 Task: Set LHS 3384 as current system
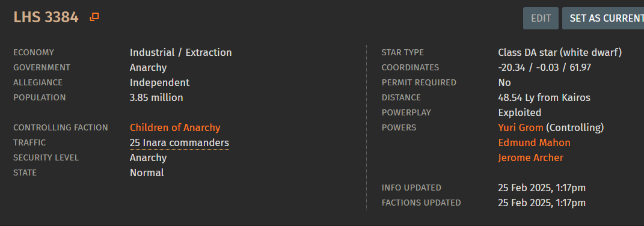click(603, 19)
